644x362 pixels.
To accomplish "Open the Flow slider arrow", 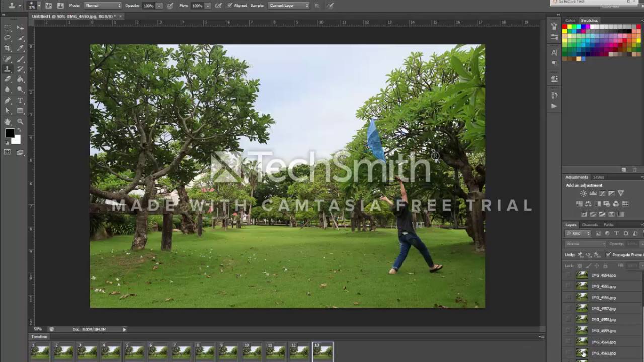I will (207, 5).
